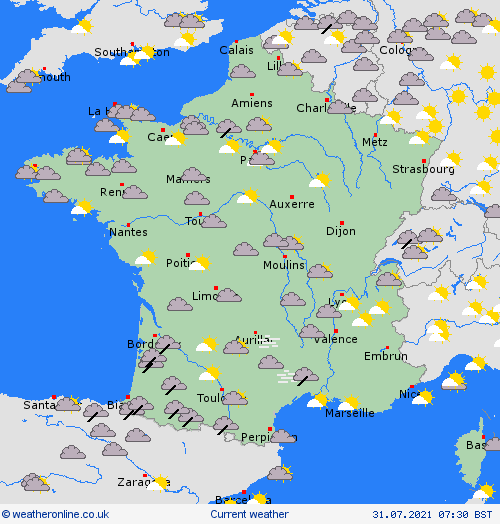Click the Strasbourg city label
Screen dimensions: 500x524
pos(423,169)
